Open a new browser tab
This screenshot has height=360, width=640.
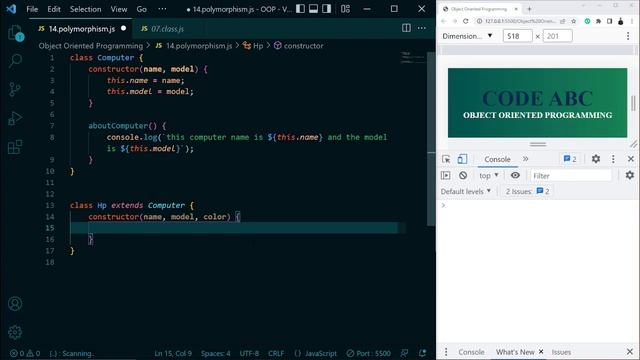pyautogui.click(x=529, y=9)
